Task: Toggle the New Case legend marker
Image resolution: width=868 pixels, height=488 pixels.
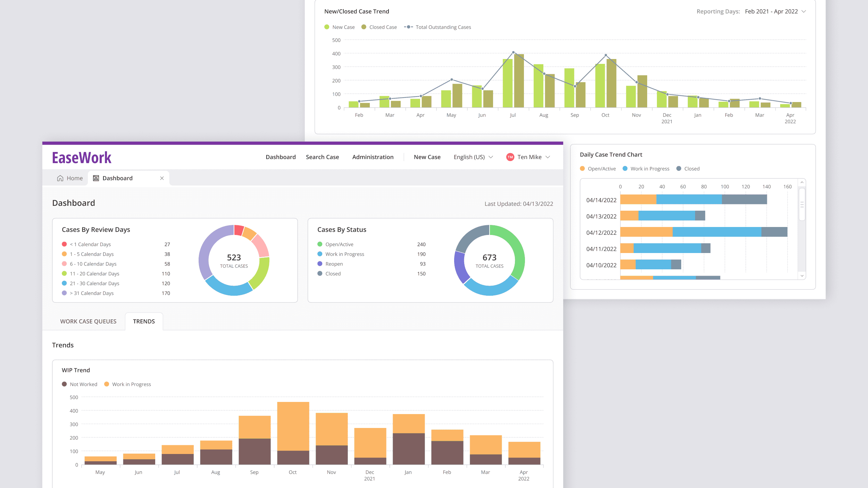Action: pyautogui.click(x=327, y=27)
